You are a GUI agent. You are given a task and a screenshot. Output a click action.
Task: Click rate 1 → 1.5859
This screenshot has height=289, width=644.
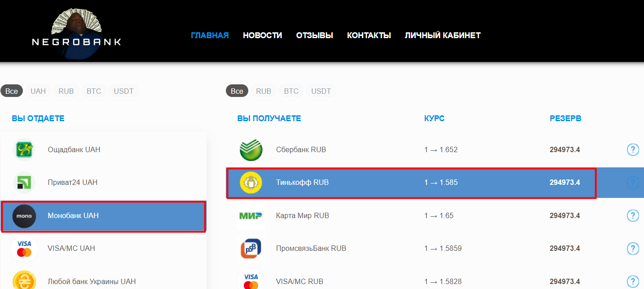443,249
